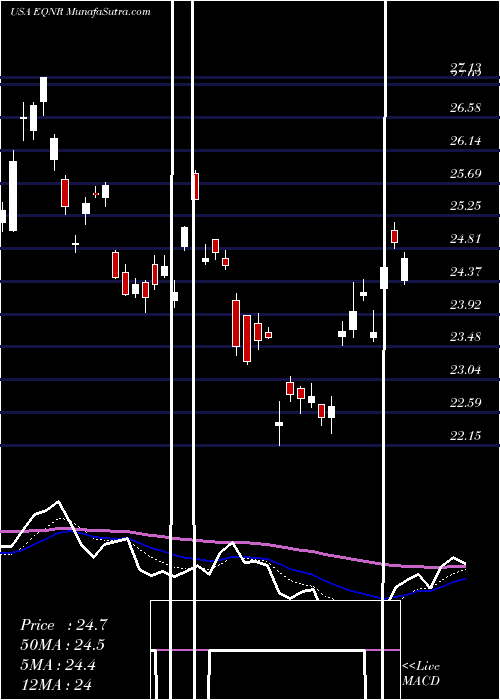
Task: Select the 24.37 price axis label
Action: point(465,272)
